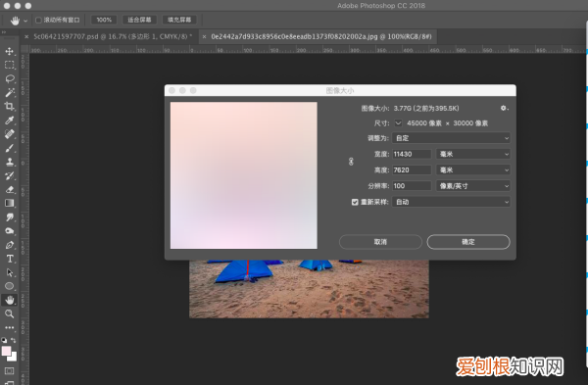Select the Pen tool
This screenshot has height=385, width=588.
(10, 245)
